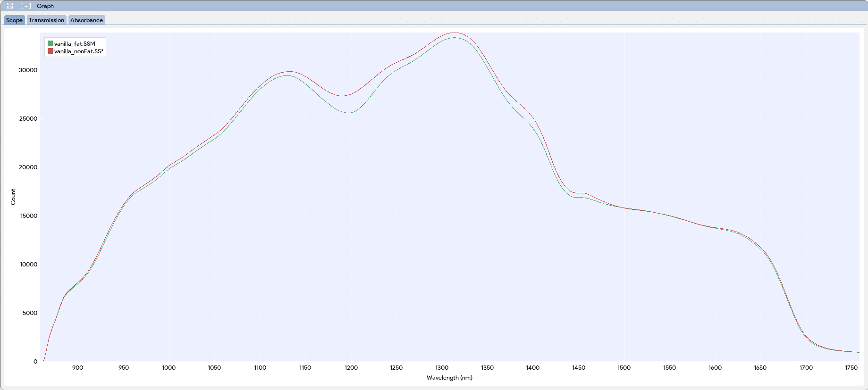Click the 'Count' y-axis title

point(13,197)
